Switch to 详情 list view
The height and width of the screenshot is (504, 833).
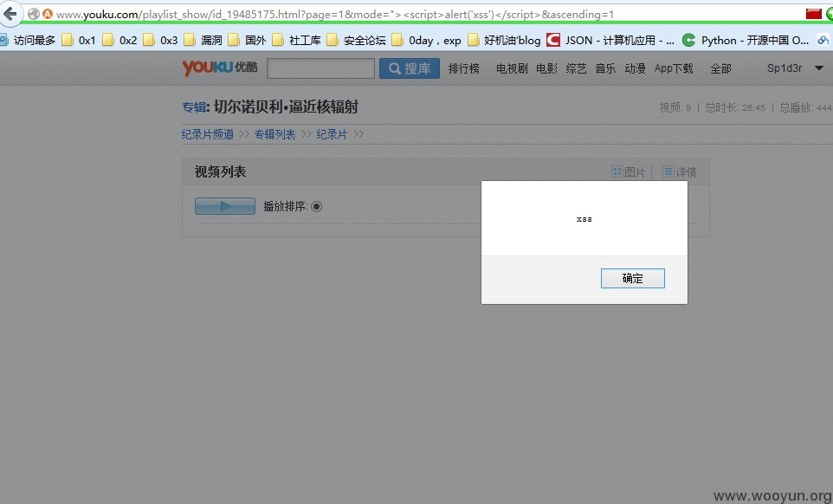(680, 172)
